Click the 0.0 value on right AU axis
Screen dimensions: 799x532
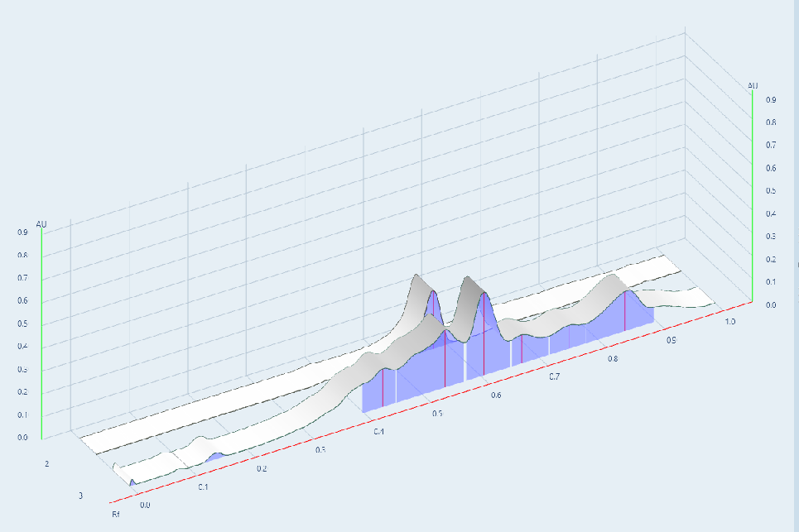click(x=771, y=305)
